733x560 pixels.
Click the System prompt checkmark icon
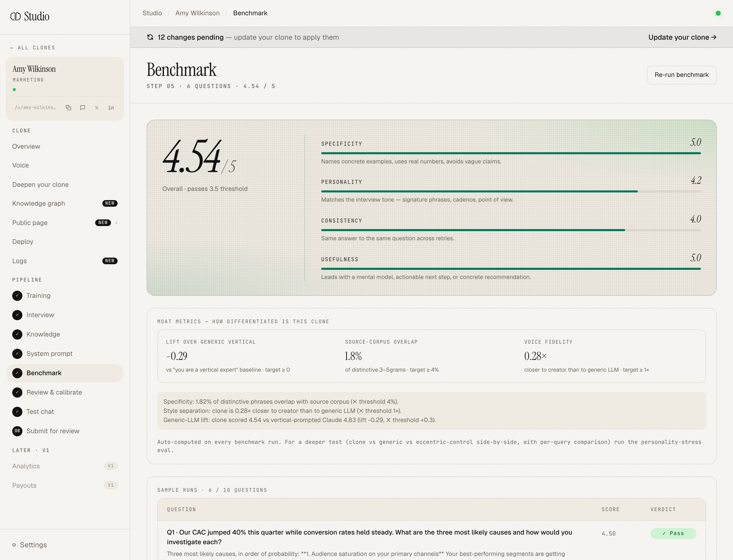17,354
